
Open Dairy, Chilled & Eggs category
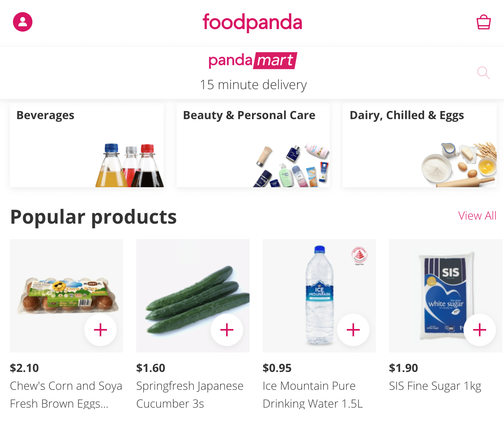point(420,145)
